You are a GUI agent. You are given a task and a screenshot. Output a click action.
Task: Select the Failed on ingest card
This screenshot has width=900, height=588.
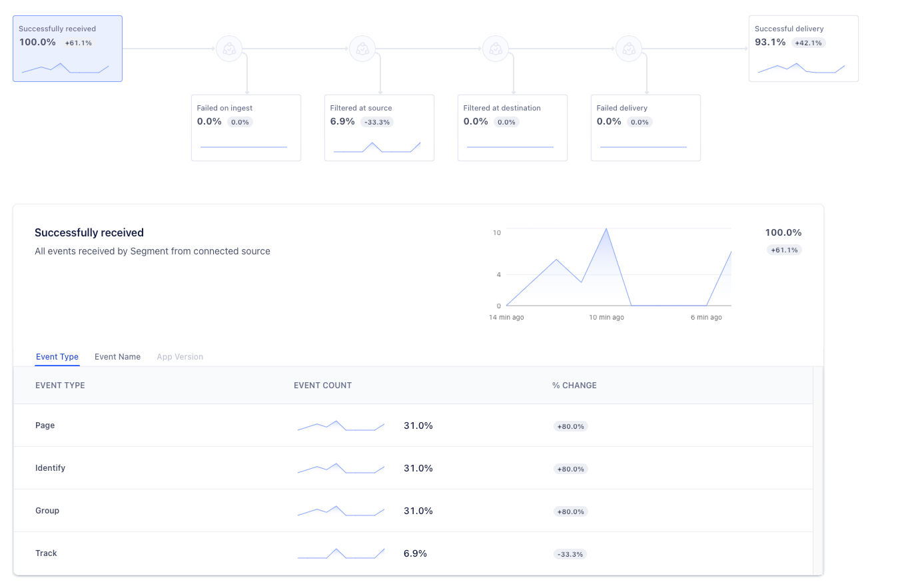[x=246, y=127]
